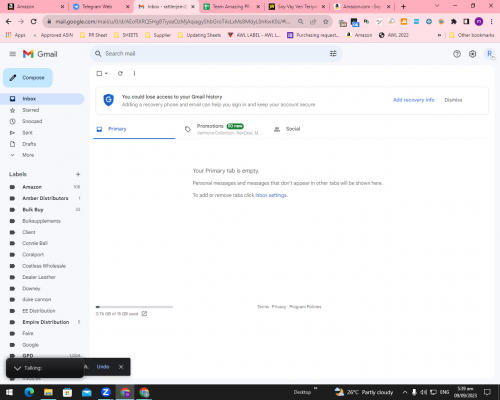
Task: Show search options filter icon
Action: pyautogui.click(x=333, y=54)
